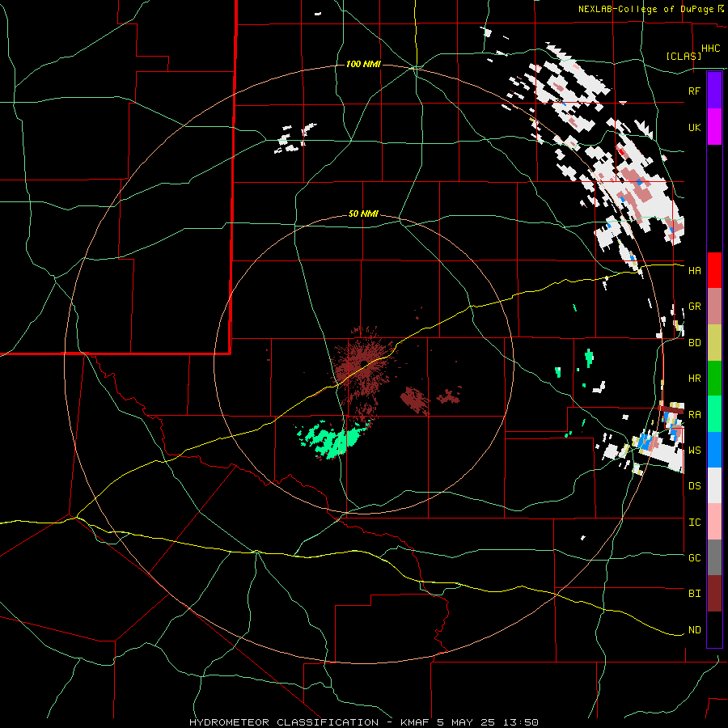Image resolution: width=728 pixels, height=728 pixels.
Task: Click the "WS" legend label
Action: coord(694,451)
